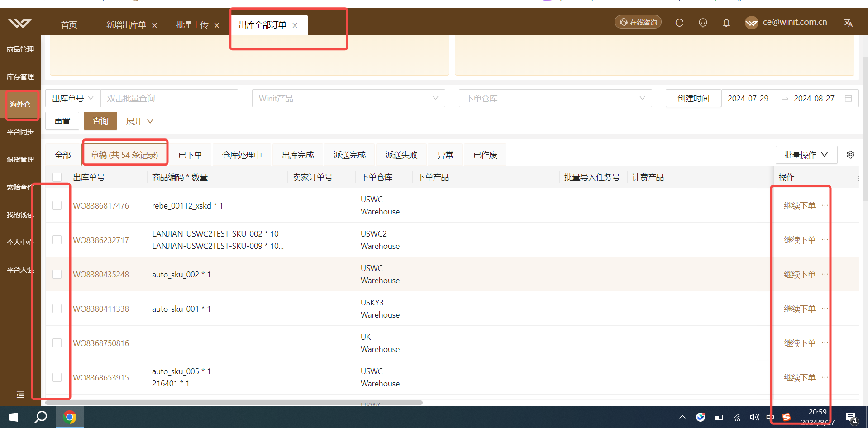Open the smiley feedback icon
Screen dimensions: 868x428
(703, 23)
